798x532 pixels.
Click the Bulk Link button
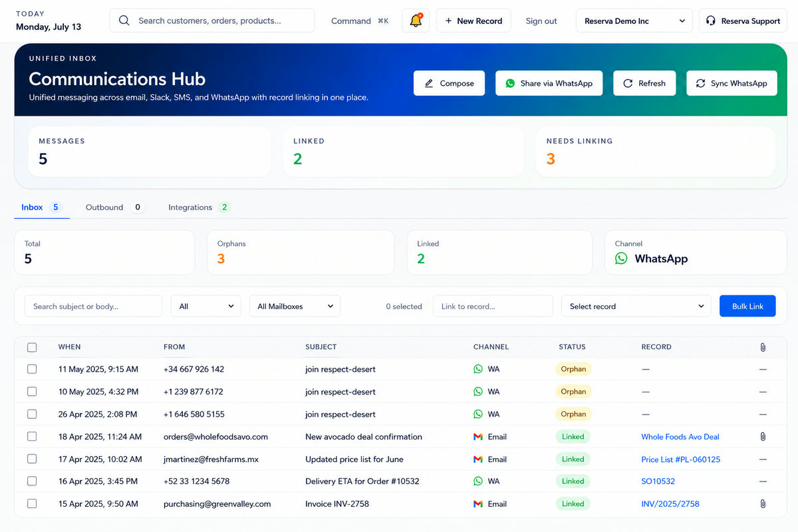click(747, 306)
